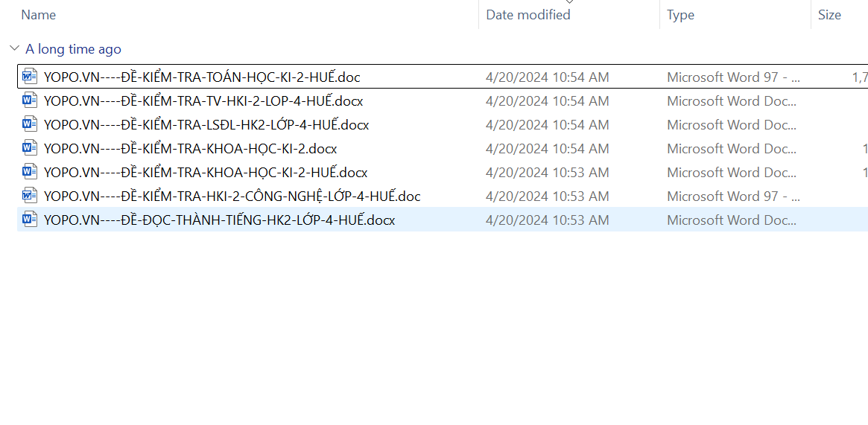
Task: Click Word icon of CÔNG-NGHỆ-LỚP-4-HUẾ.doc file
Action: (30, 196)
